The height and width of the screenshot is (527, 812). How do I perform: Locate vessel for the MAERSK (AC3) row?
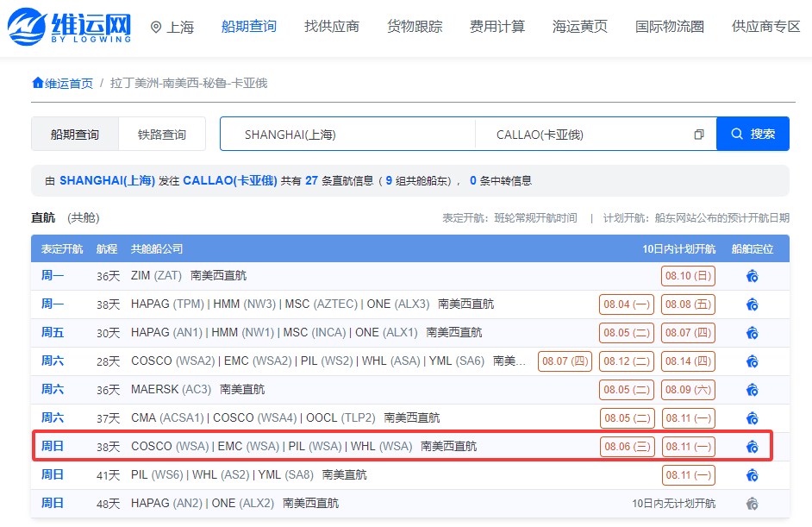[x=752, y=390]
